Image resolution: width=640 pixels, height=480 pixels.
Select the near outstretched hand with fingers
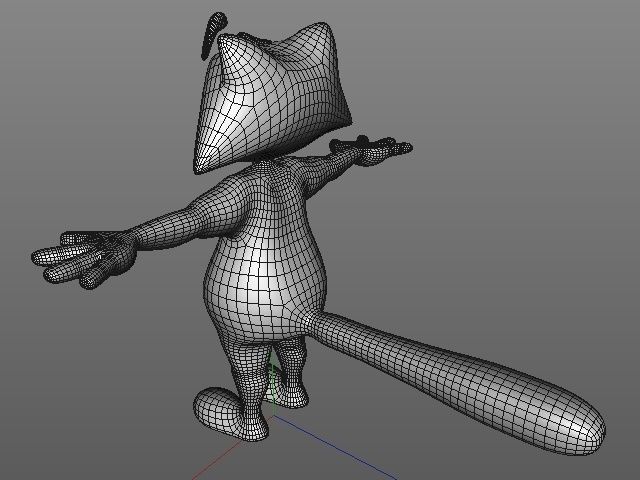coord(84,257)
